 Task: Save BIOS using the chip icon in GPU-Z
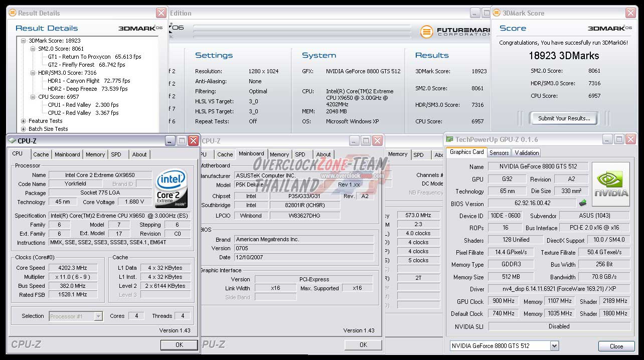pyautogui.click(x=583, y=203)
